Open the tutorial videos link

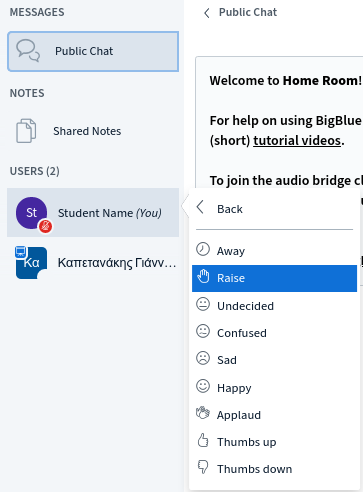(297, 140)
